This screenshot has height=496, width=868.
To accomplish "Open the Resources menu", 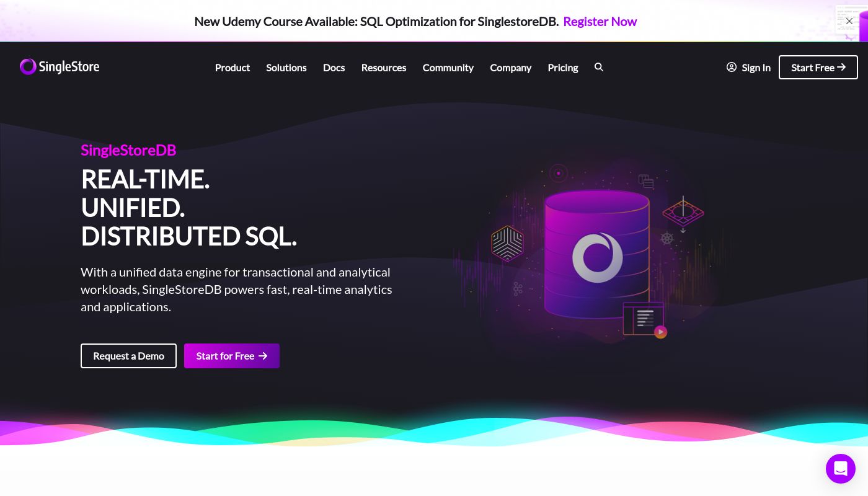I will click(x=384, y=68).
